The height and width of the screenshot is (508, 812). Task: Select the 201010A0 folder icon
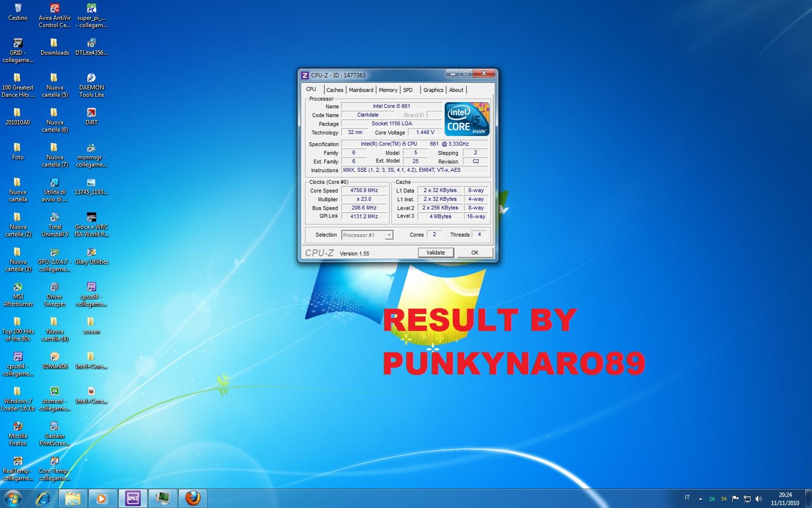click(x=18, y=117)
